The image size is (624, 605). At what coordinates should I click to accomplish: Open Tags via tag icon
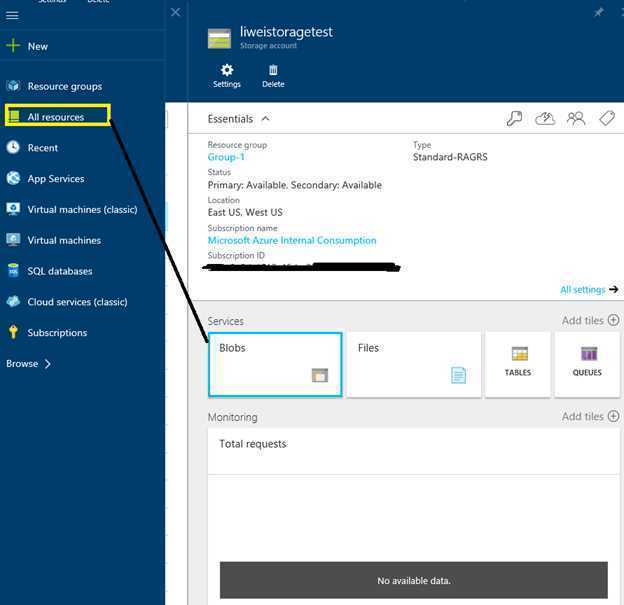(607, 119)
